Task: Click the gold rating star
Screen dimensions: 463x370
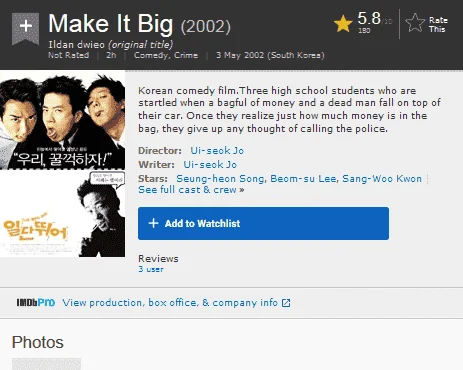Action: coord(343,24)
